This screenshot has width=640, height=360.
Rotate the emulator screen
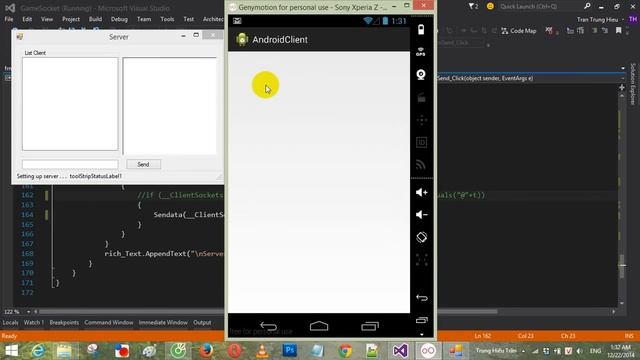[x=421, y=237]
